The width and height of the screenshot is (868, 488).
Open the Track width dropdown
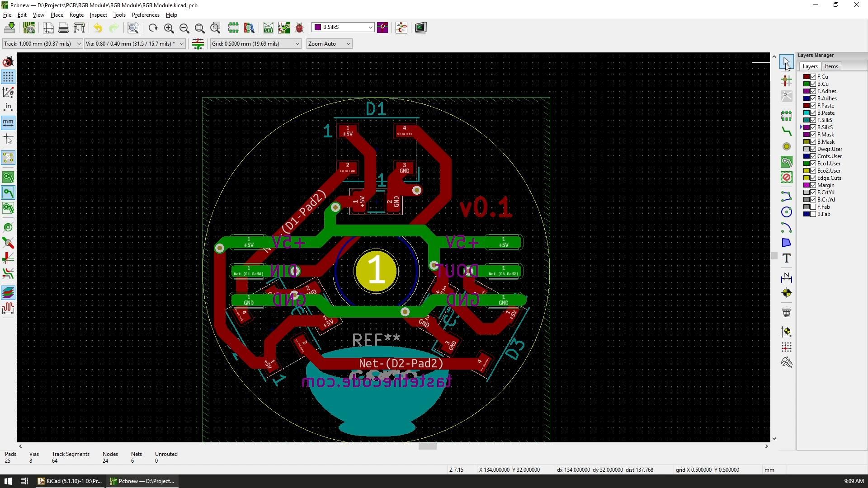[79, 43]
